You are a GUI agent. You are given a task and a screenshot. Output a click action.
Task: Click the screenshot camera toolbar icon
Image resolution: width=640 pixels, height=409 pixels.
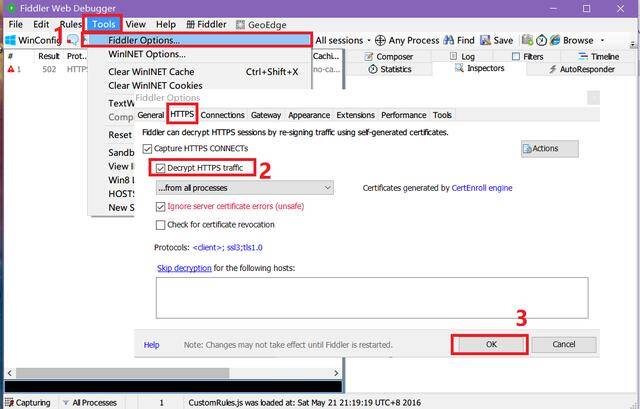[x=527, y=40]
